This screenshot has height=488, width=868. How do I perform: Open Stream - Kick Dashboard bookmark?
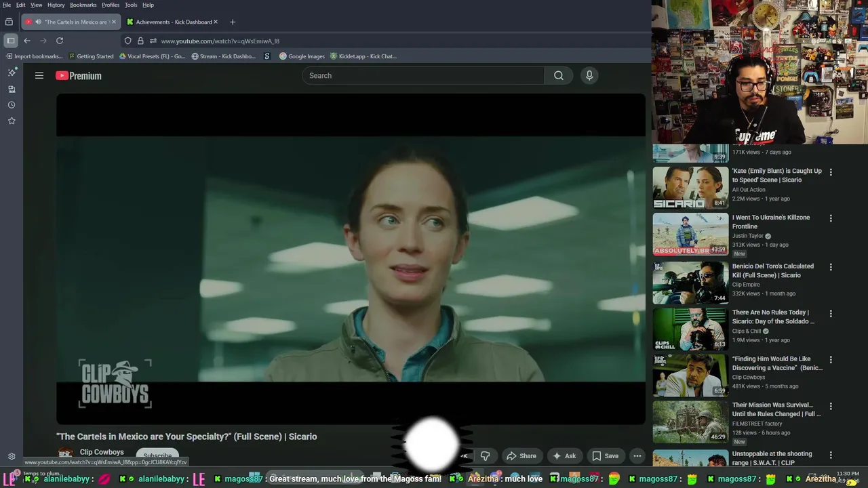(223, 56)
